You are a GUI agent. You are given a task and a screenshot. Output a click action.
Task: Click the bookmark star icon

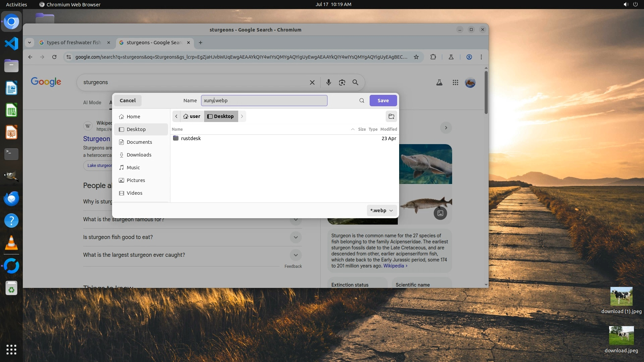pos(416,57)
